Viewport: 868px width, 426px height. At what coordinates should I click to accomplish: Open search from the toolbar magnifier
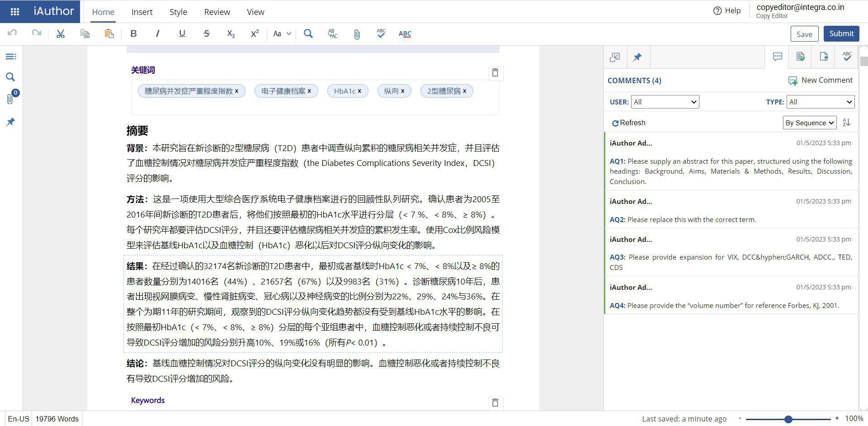click(x=308, y=33)
